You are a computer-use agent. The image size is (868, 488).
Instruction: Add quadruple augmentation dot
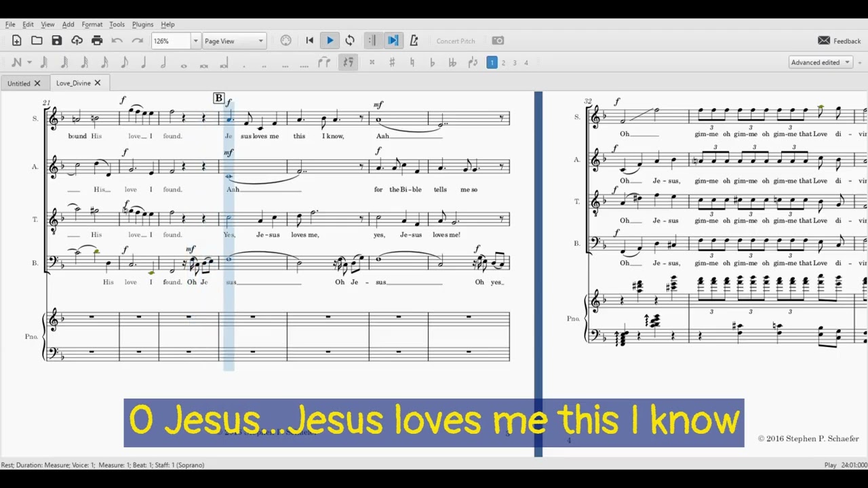[x=304, y=65]
